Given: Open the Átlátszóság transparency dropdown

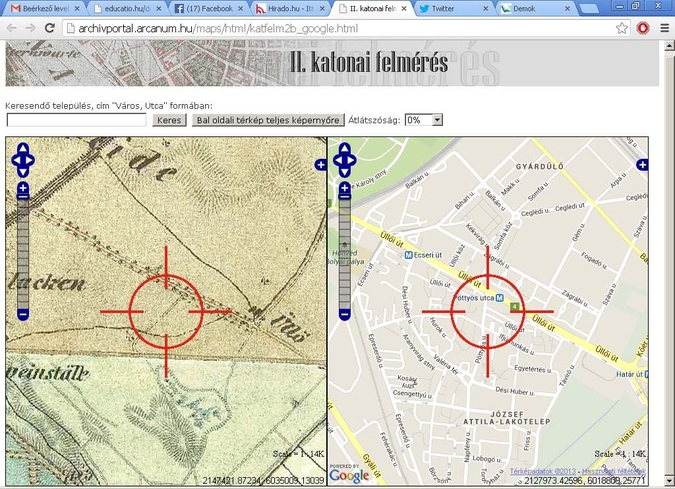Looking at the screenshot, I should tap(424, 120).
